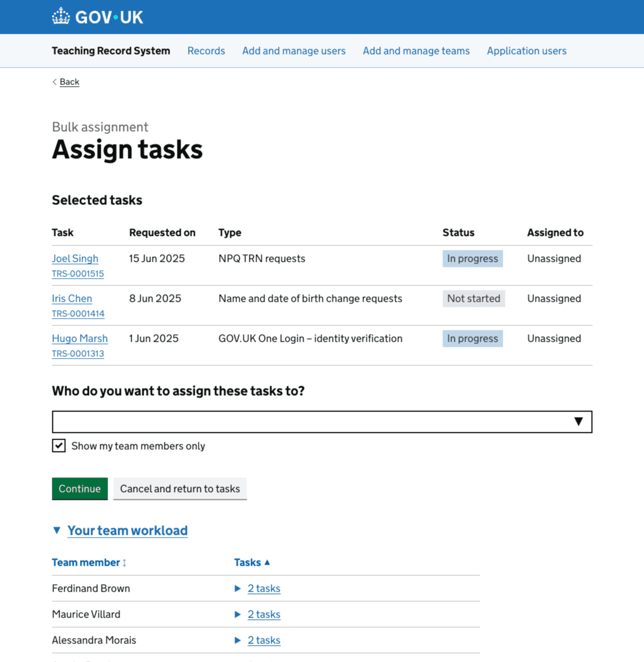
Task: Click the Ferdinand Brown team member name
Action: pos(91,589)
